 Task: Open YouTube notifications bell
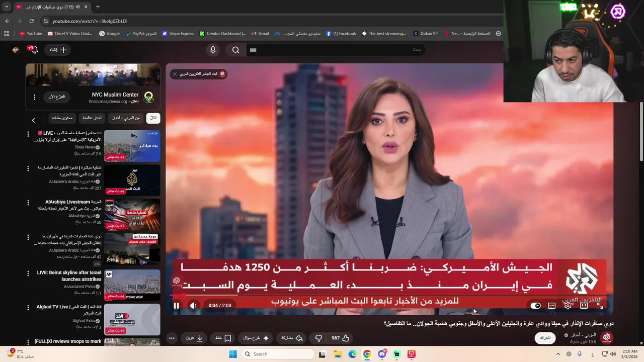(34, 50)
